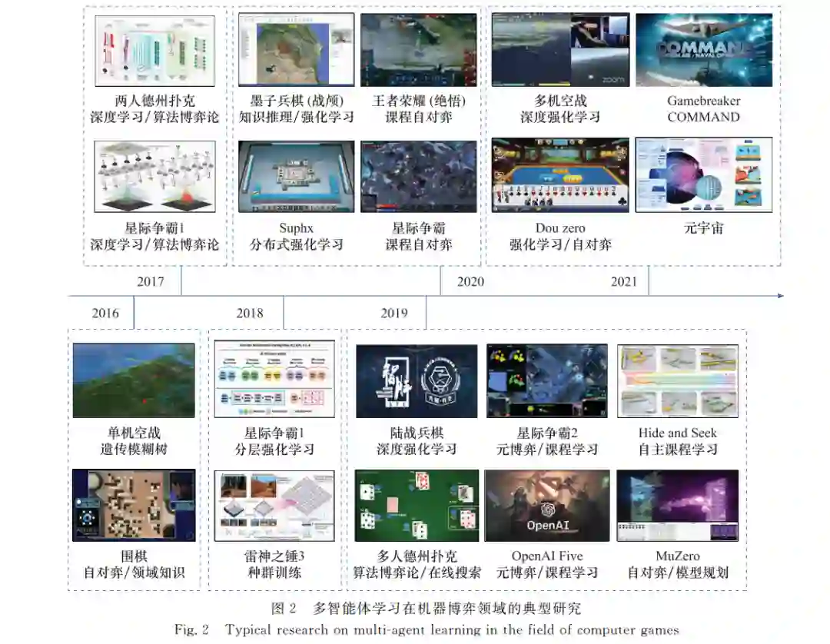Click the 2018 timeline label
Viewport: 830px width, 644px height.
point(249,314)
